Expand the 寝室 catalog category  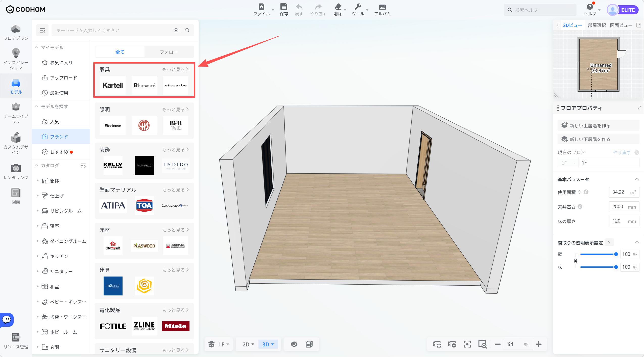point(38,226)
